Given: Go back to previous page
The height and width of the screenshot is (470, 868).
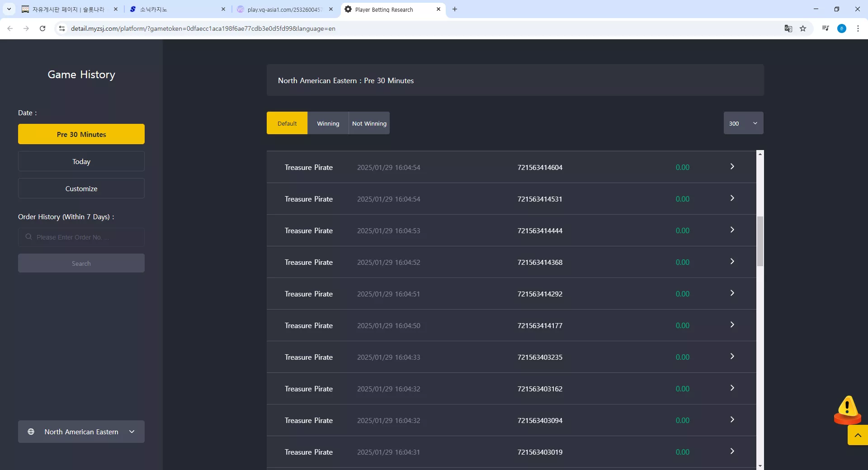Looking at the screenshot, I should coord(10,28).
